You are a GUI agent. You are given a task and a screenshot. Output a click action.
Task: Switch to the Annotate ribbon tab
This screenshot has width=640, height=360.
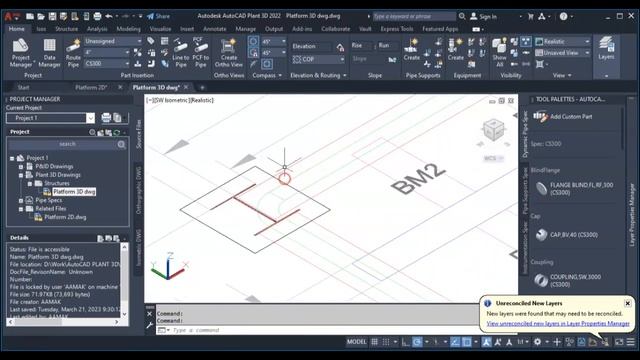[x=215, y=29]
